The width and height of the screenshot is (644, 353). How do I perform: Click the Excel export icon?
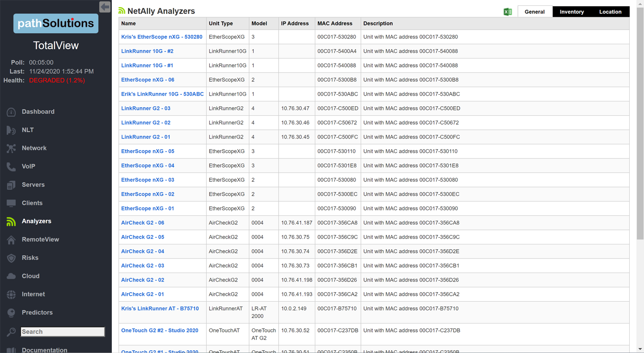point(508,12)
